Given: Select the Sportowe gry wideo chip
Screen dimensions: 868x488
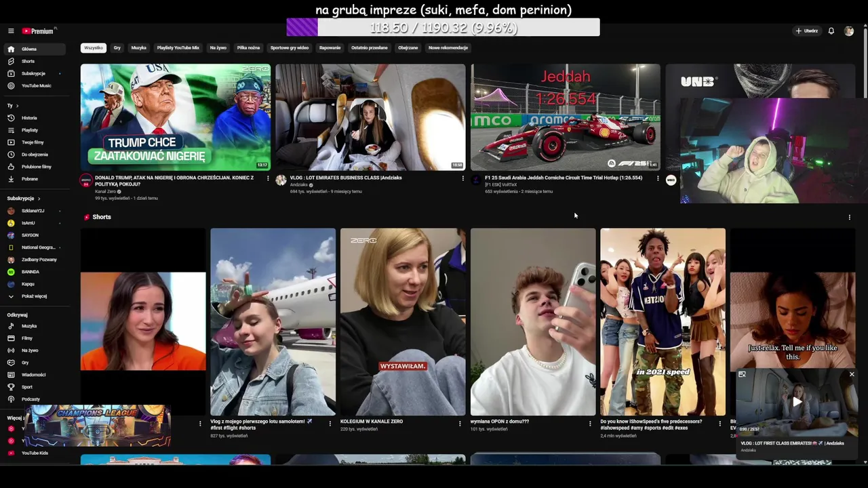Looking at the screenshot, I should coord(290,48).
